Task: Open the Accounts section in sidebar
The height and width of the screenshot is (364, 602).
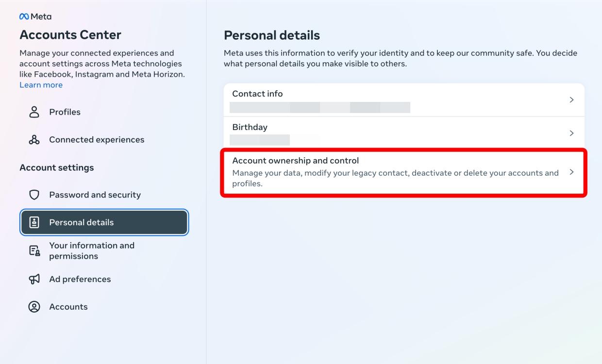Action: [x=68, y=306]
